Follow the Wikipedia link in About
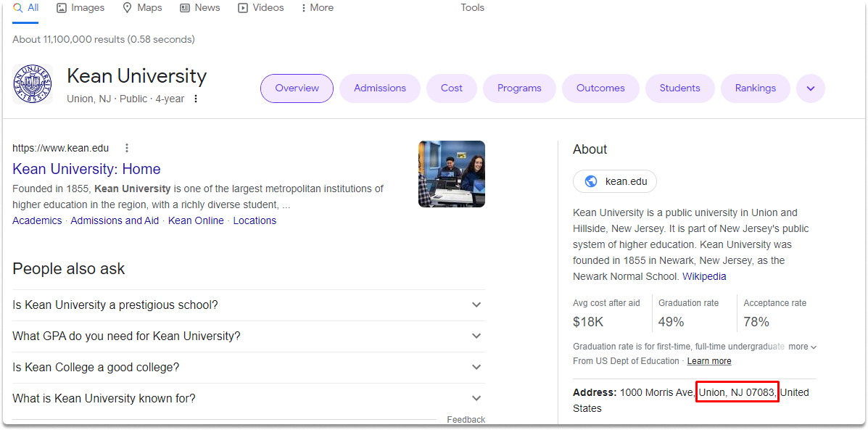Screen dimensions: 868x430 tap(704, 276)
